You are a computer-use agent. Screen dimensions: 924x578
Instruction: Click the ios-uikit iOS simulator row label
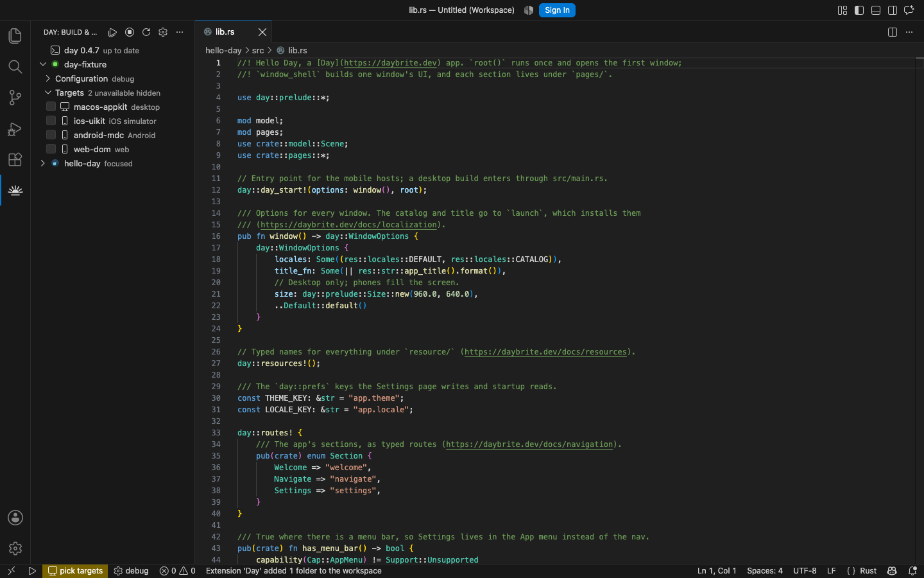coord(115,121)
